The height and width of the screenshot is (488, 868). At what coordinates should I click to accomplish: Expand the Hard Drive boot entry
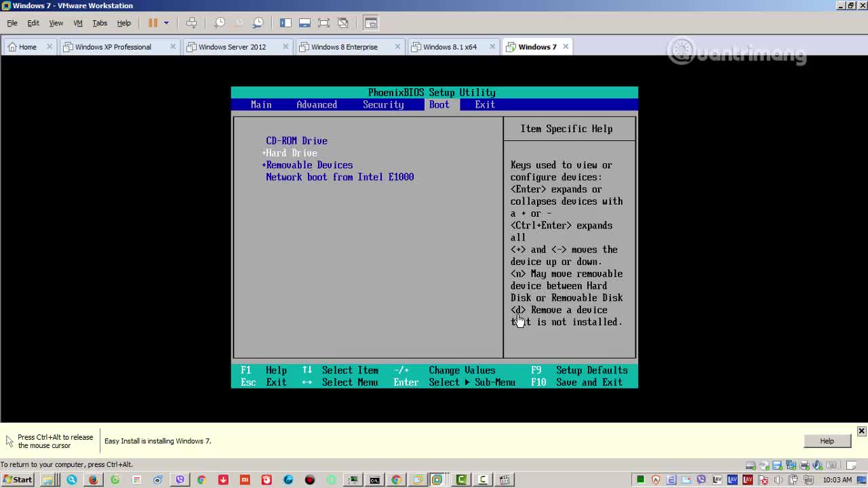click(290, 153)
